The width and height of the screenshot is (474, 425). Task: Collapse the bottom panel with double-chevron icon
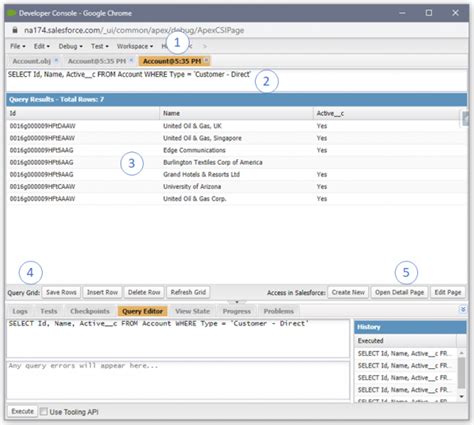point(463,310)
